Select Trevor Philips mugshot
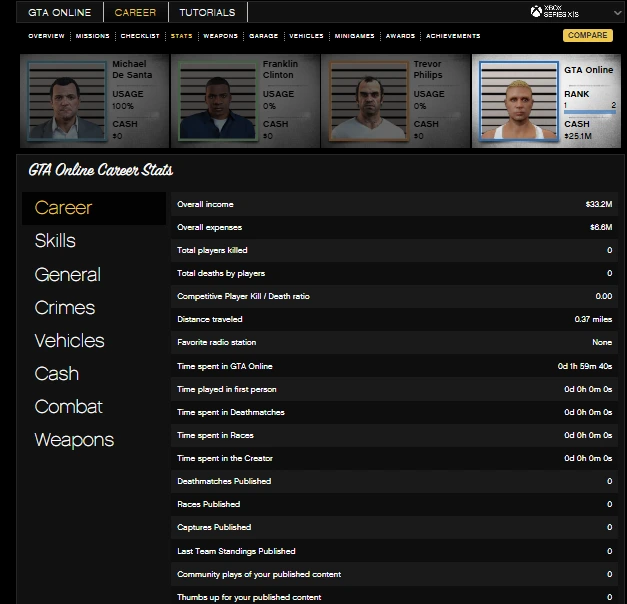This screenshot has width=627, height=604. pos(368,101)
